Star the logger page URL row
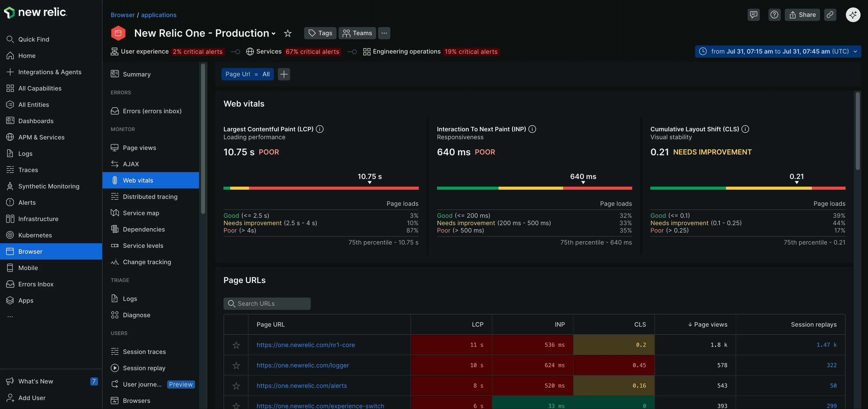This screenshot has height=409, width=868. pyautogui.click(x=236, y=366)
